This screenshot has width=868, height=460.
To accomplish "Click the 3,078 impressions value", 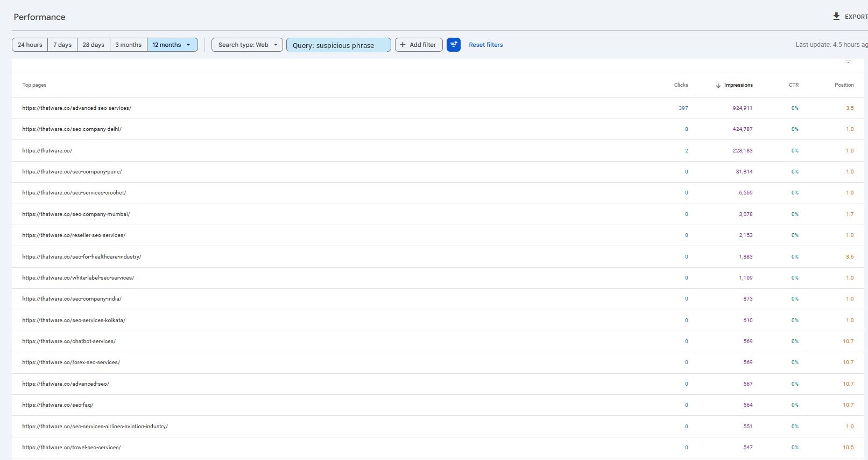I will point(746,214).
